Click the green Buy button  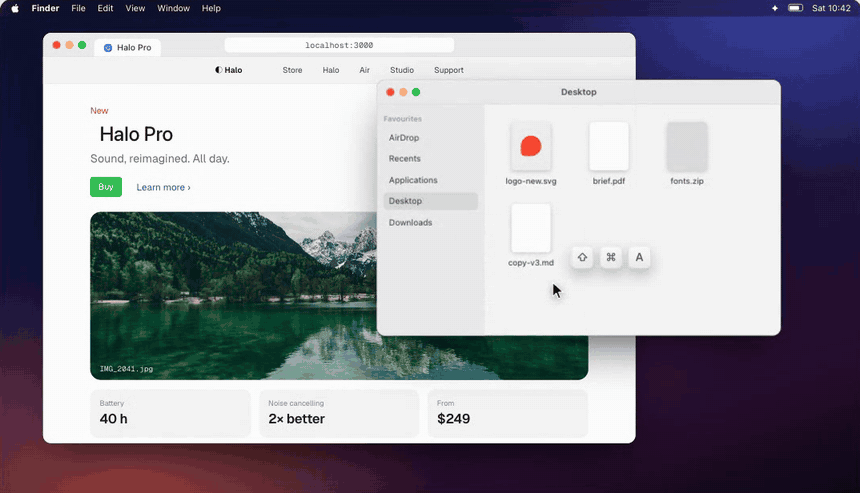106,187
